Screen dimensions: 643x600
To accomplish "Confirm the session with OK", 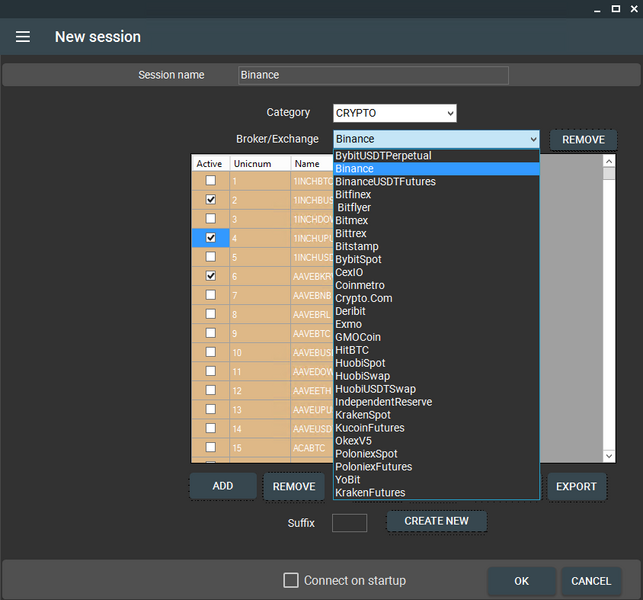I will point(521,581).
